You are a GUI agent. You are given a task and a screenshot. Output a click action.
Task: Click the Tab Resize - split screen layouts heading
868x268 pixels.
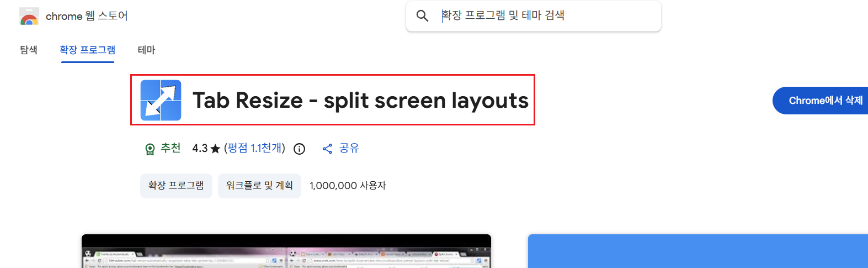coord(360,101)
